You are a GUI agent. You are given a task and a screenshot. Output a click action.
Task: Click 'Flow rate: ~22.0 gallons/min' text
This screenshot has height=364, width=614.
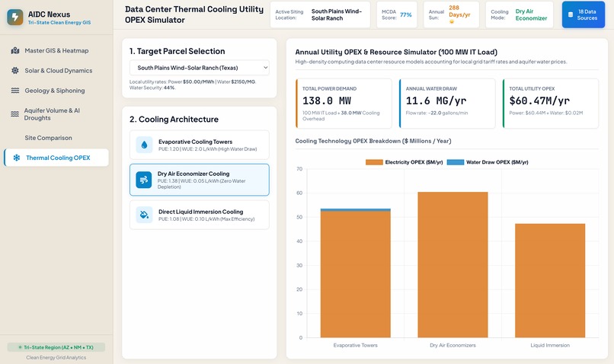(437, 113)
